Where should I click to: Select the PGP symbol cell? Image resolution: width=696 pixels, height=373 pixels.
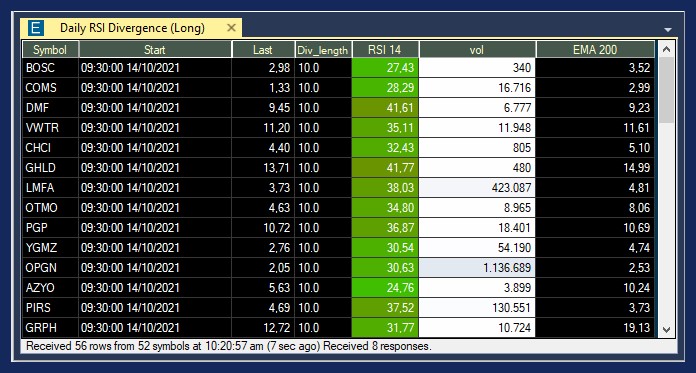point(51,227)
